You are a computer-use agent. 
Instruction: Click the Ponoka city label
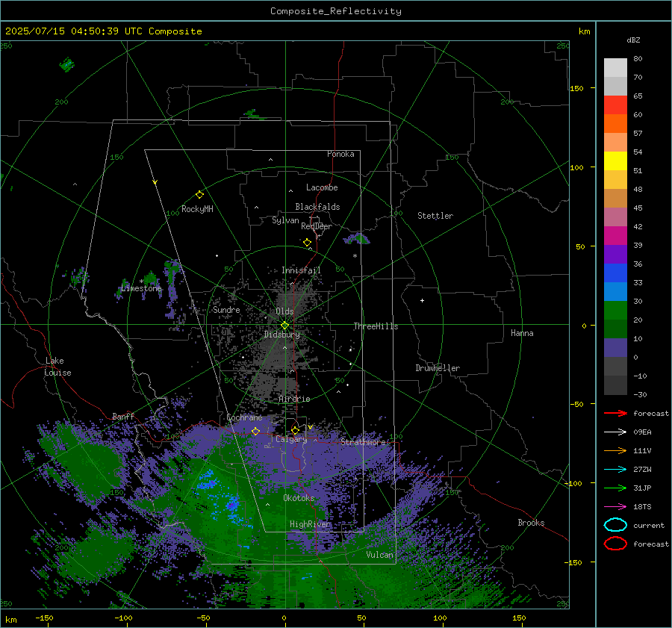(340, 154)
